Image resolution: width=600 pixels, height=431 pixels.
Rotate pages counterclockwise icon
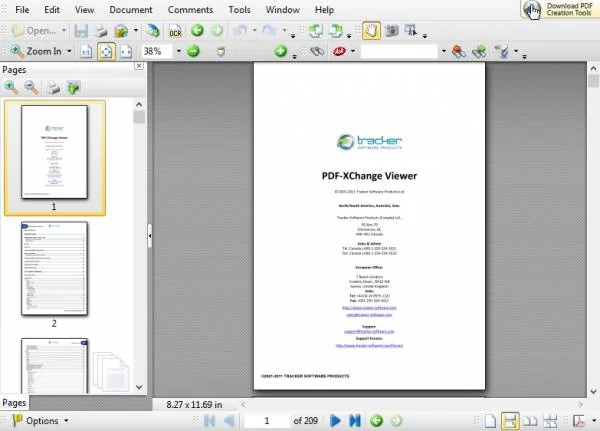point(316,31)
